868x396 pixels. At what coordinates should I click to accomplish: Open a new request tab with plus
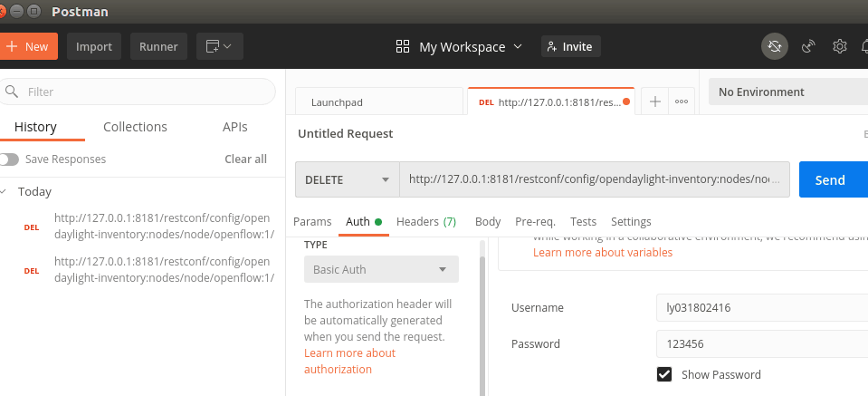655,102
